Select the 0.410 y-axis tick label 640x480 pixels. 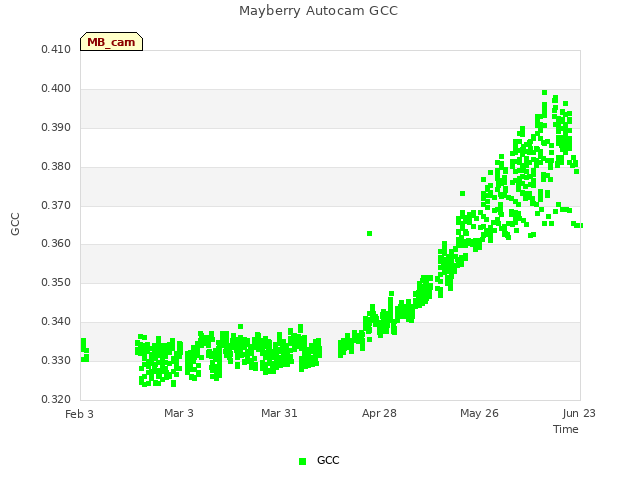(x=56, y=49)
